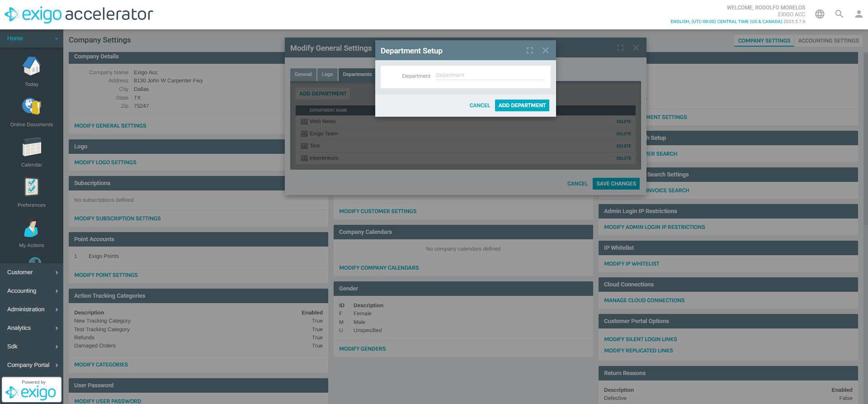The width and height of the screenshot is (868, 404).
Task: Expand the Administration menu
Action: (32, 309)
